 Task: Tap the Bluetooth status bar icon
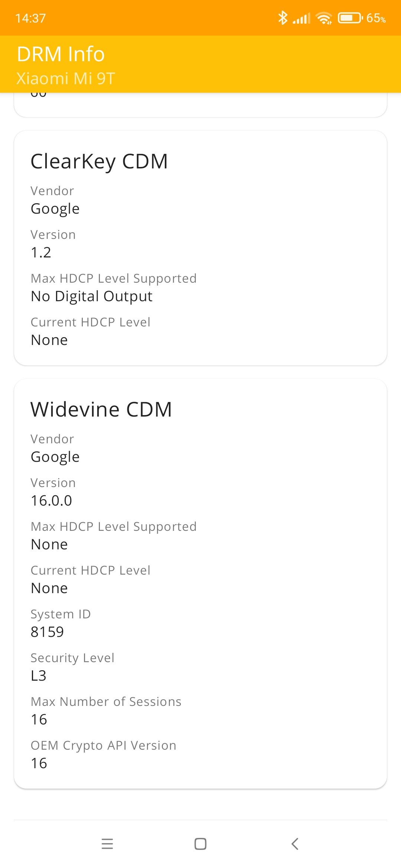283,18
